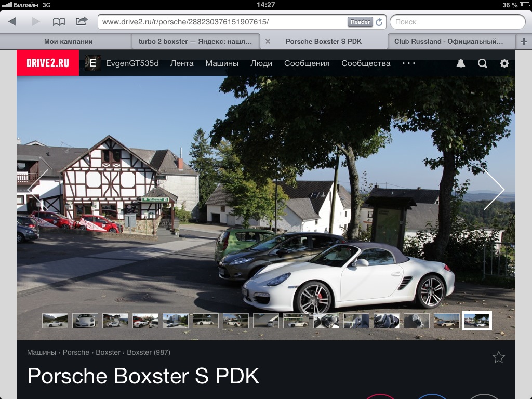The width and height of the screenshot is (532, 399).
Task: Show next photo with right arrow
Action: [494, 190]
